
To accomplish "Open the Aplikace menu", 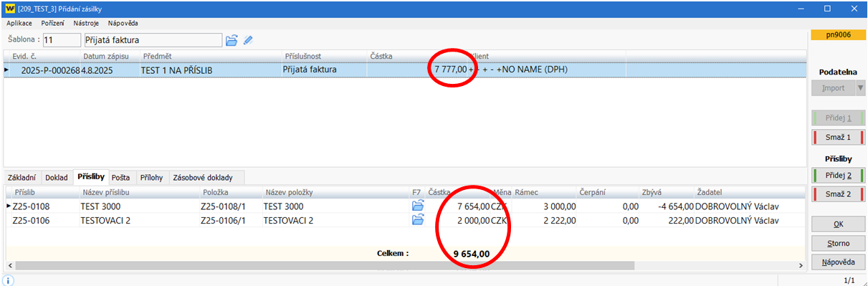I will (19, 23).
